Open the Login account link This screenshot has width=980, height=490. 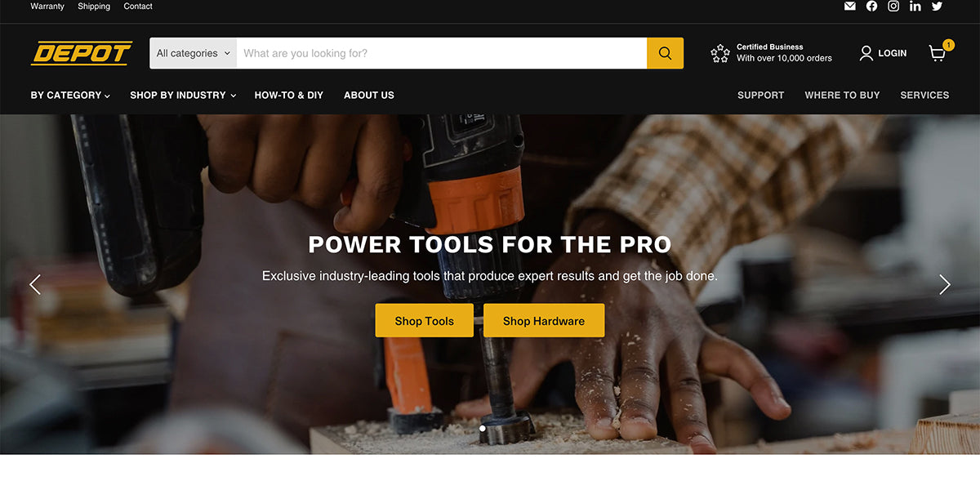tap(883, 53)
